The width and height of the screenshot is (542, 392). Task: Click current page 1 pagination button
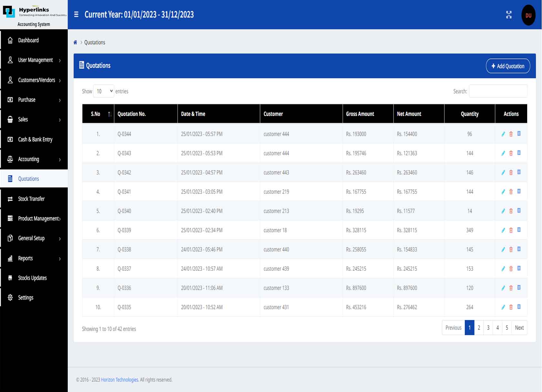[469, 328]
